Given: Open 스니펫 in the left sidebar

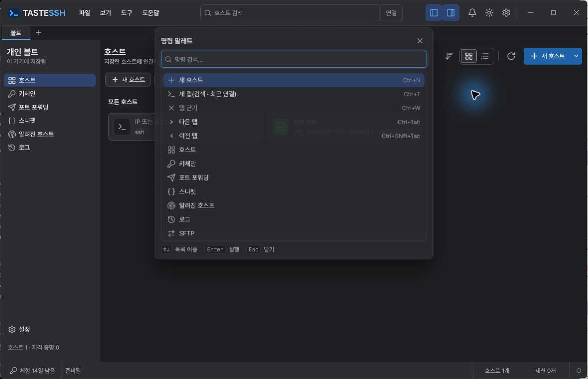Looking at the screenshot, I should pos(50,121).
